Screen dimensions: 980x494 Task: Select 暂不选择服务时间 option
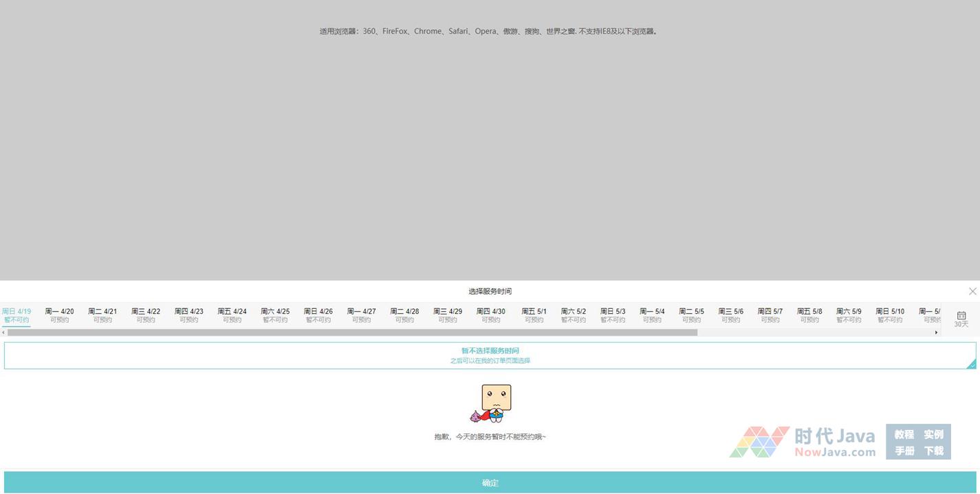(x=490, y=355)
